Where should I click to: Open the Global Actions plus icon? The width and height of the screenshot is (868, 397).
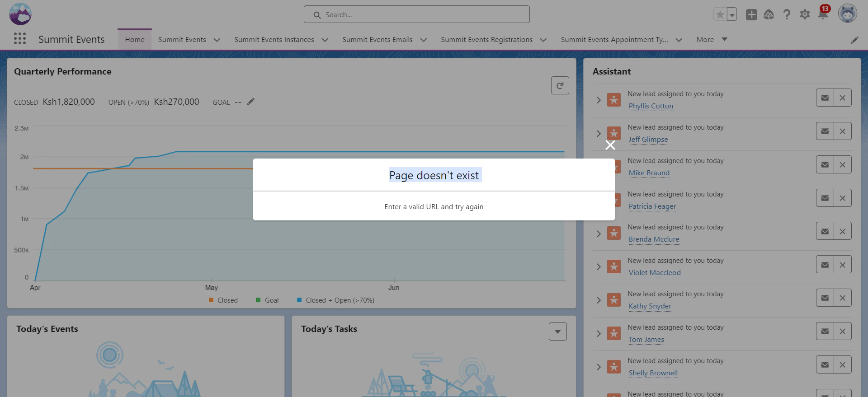pyautogui.click(x=751, y=14)
